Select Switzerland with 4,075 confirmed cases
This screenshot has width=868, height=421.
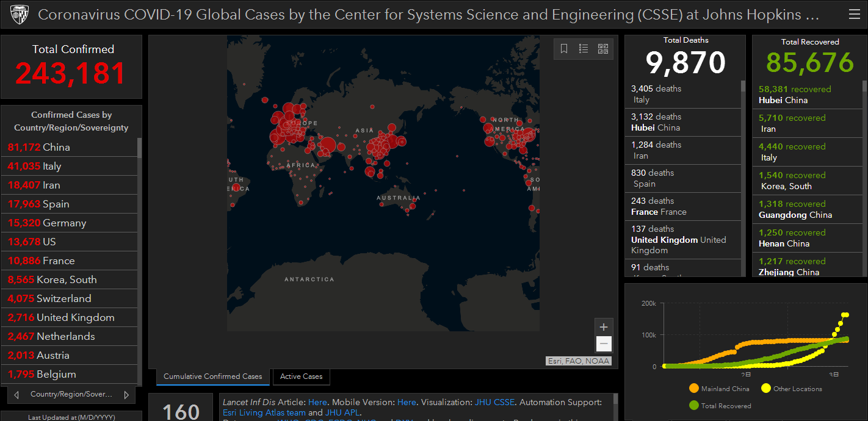[x=70, y=298]
